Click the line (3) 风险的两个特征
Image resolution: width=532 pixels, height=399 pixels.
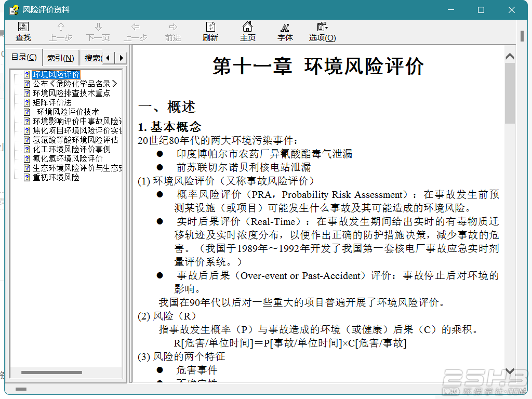[181, 356]
